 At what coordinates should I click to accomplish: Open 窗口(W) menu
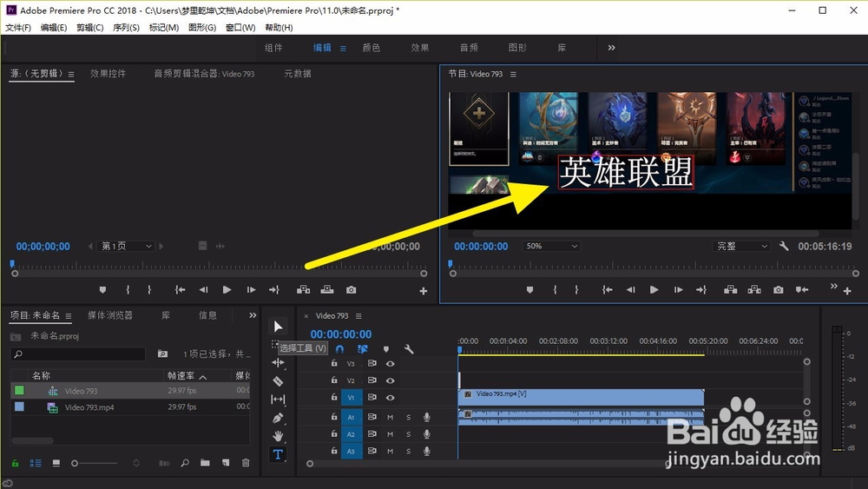tap(240, 27)
